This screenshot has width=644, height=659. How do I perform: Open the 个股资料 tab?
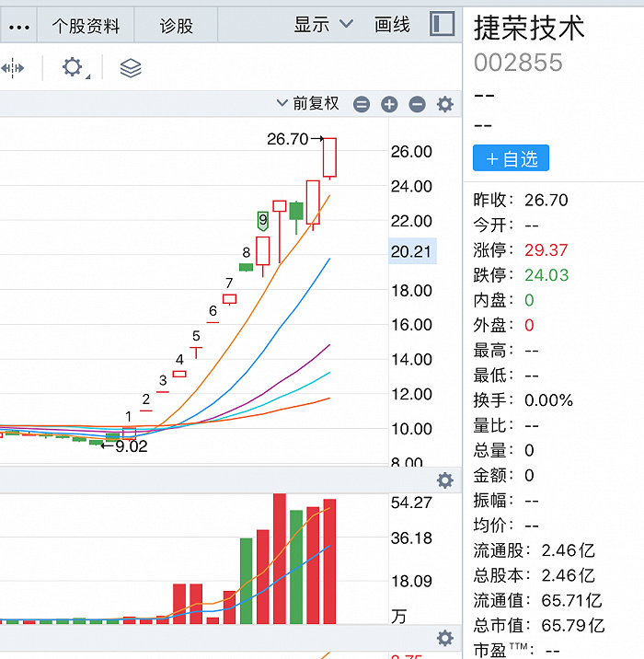[x=86, y=26]
